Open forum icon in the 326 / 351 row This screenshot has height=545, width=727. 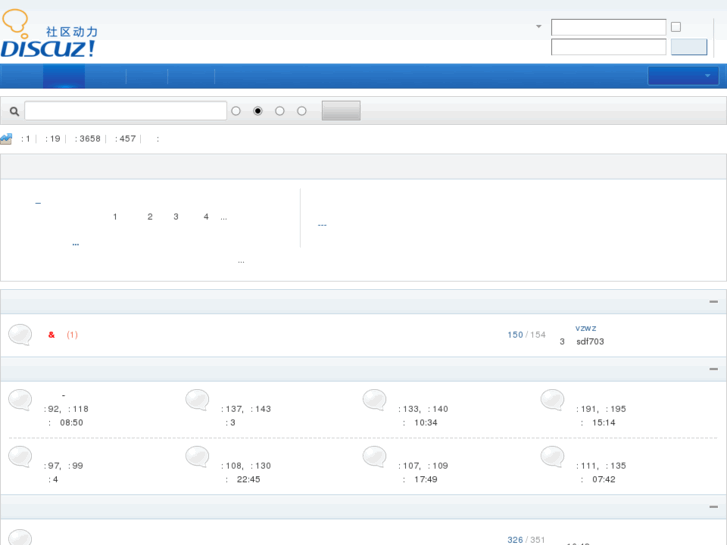20,537
